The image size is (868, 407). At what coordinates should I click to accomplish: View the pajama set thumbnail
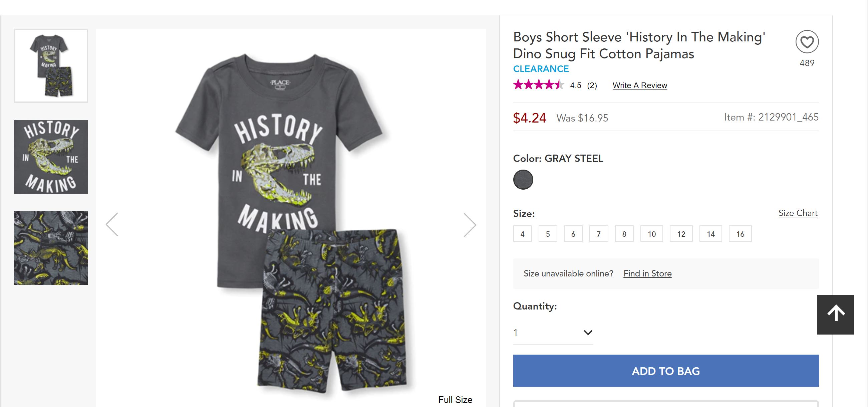click(51, 66)
